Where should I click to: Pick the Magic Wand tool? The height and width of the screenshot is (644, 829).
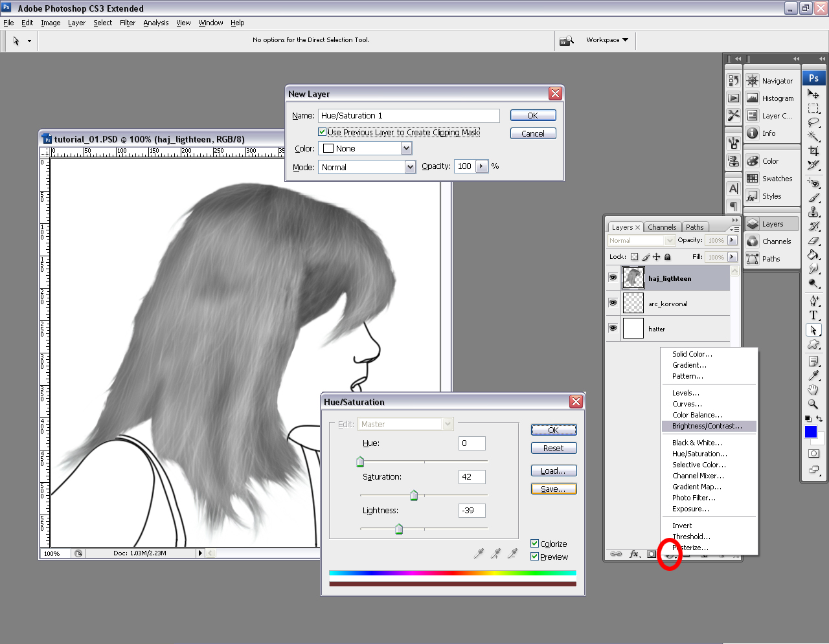coord(813,137)
